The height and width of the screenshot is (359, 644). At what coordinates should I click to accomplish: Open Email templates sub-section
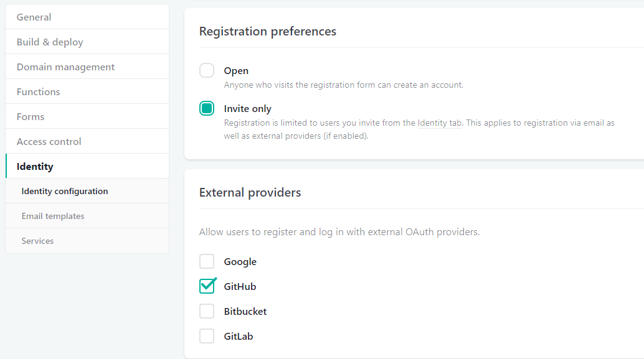click(x=53, y=216)
